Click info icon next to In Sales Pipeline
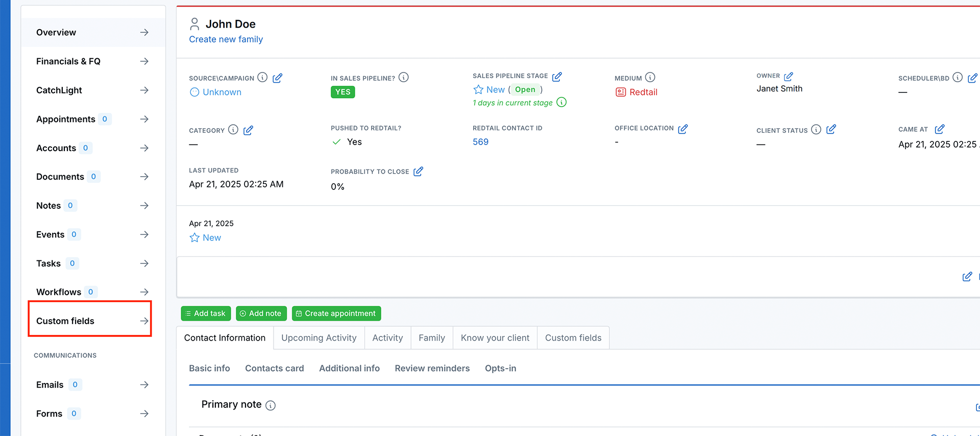Viewport: 980px width, 436px height. [403, 78]
